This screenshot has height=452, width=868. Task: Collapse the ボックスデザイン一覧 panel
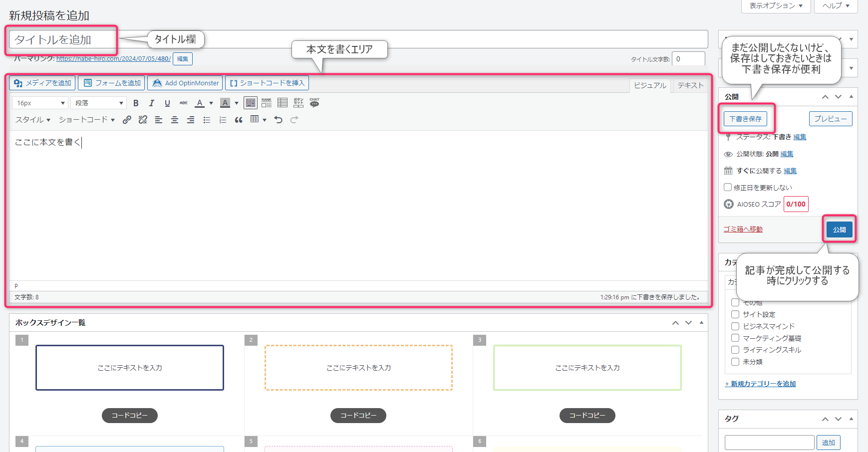pos(701,323)
